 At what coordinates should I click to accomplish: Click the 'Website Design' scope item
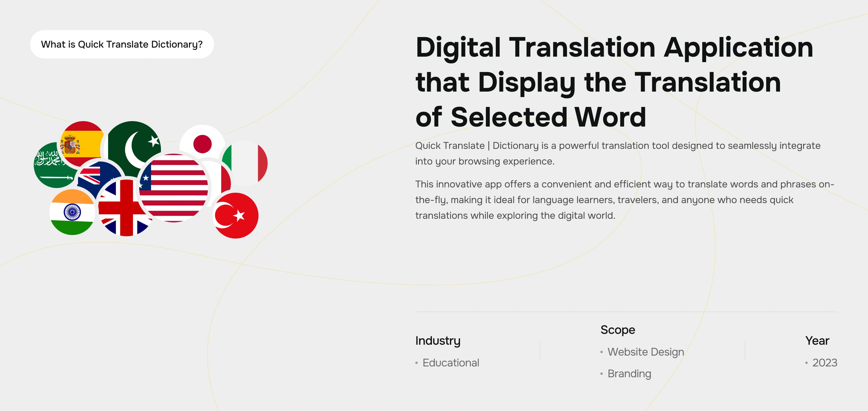pos(645,352)
